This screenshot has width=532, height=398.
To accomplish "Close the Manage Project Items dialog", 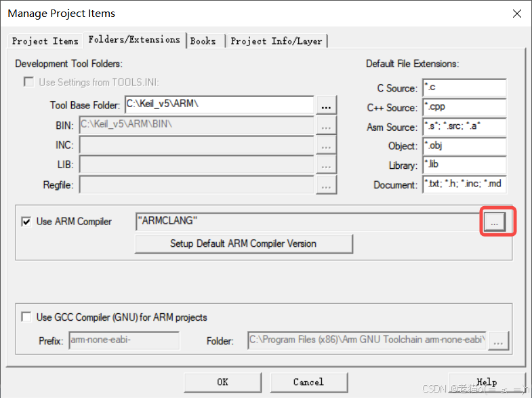I will coord(516,14).
